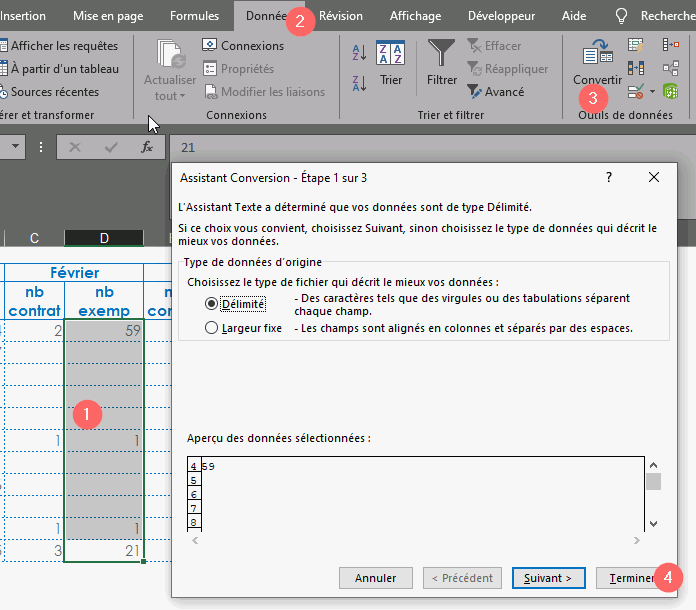Click the Avancé filter icon
This screenshot has height=610, width=696.
pyautogui.click(x=474, y=91)
